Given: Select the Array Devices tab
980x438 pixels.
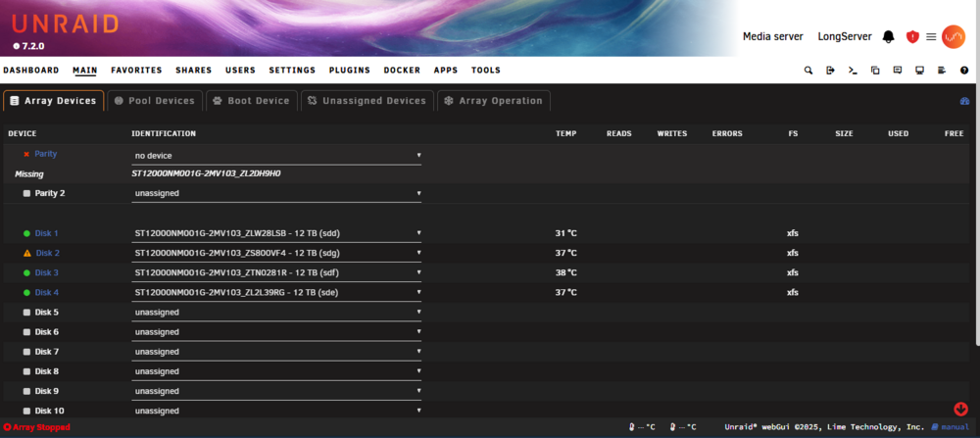Looking at the screenshot, I should pyautogui.click(x=54, y=101).
